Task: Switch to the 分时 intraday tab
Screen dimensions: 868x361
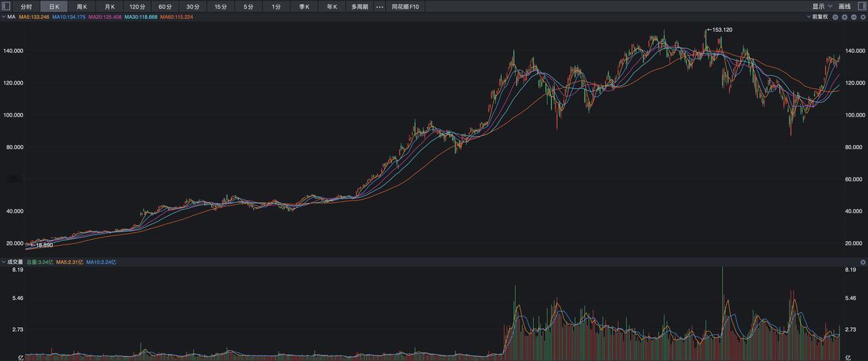Action: click(x=26, y=7)
